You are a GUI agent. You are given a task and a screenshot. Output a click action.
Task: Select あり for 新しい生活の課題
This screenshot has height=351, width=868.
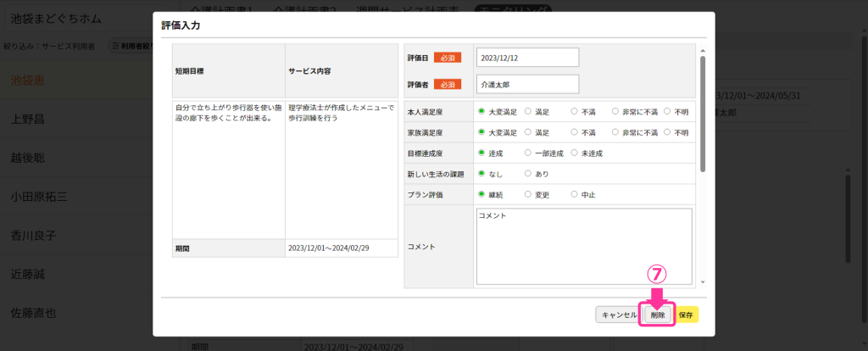tap(528, 174)
